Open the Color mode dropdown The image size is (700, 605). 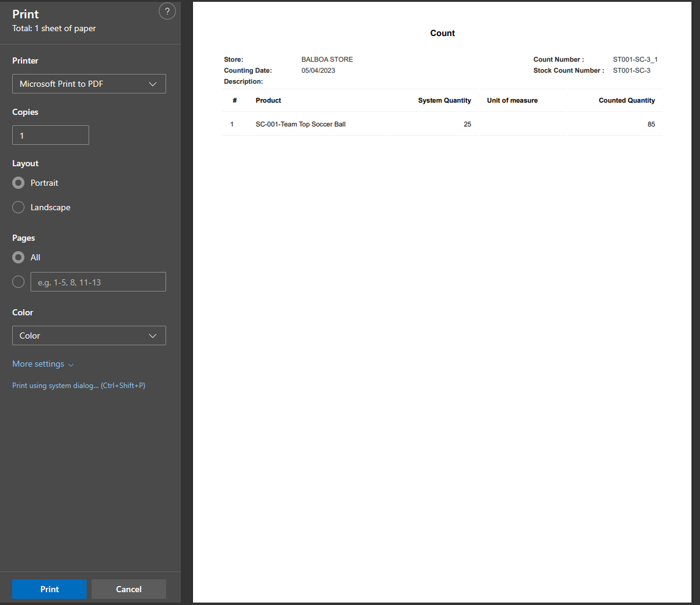[89, 335]
